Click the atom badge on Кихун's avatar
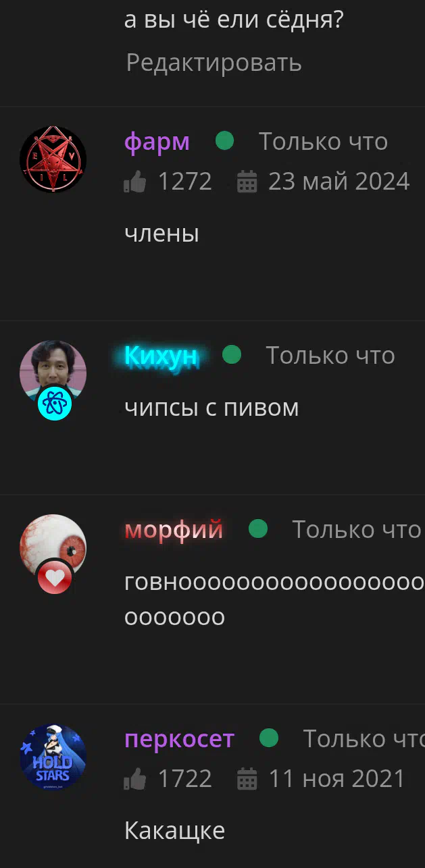Image resolution: width=425 pixels, height=868 pixels. click(x=55, y=403)
